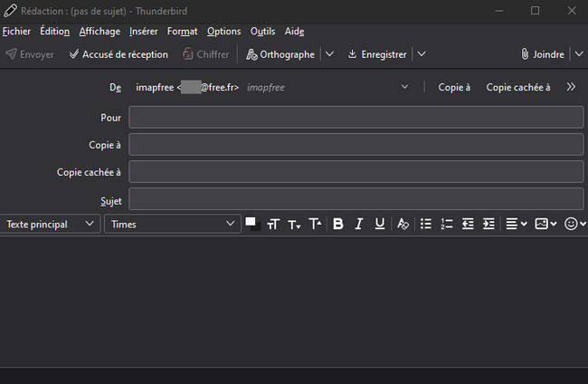Toggle Accusé de réception option

pos(119,54)
